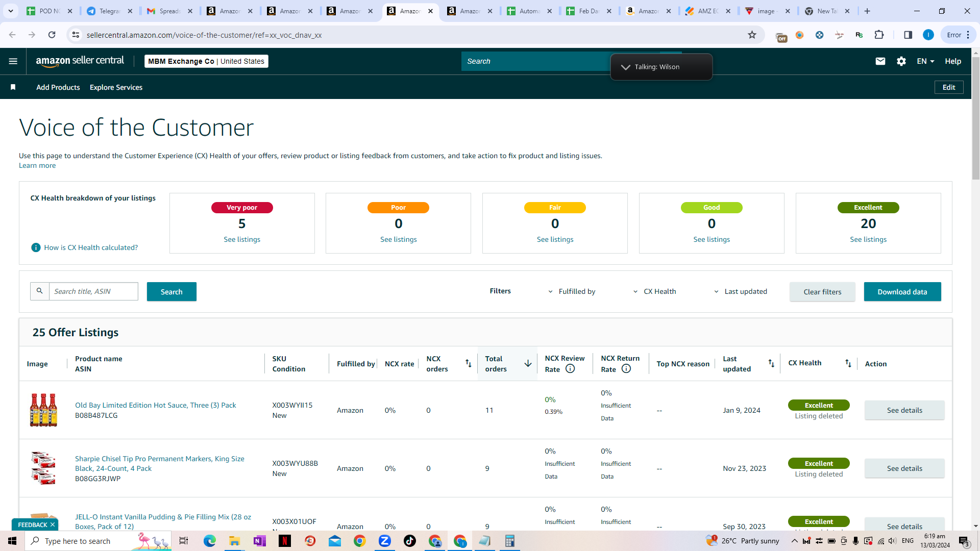Open the Learn more link
Image resolution: width=980 pixels, height=551 pixels.
(x=37, y=165)
